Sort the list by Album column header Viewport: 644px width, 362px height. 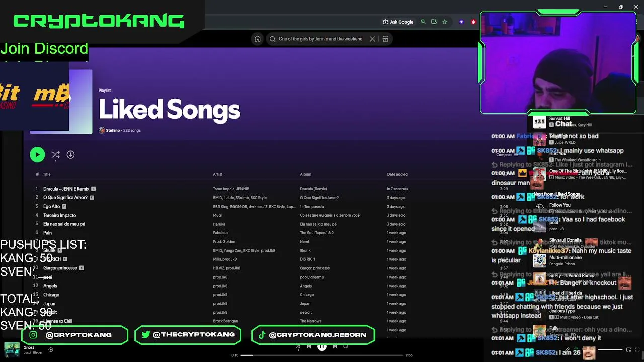(x=305, y=174)
